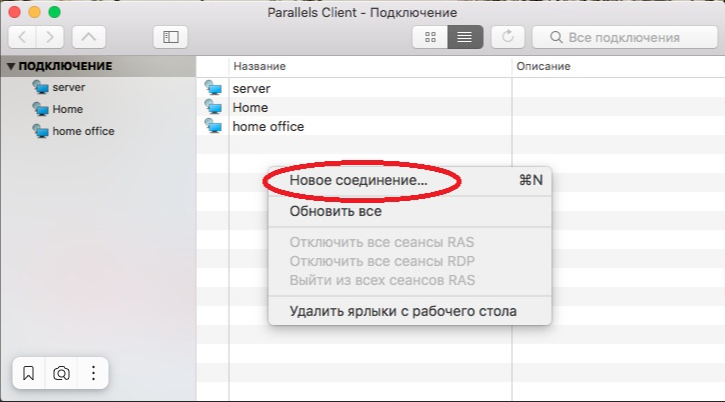
Task: Click the bookmark icon in floating toolbar
Action: [x=29, y=373]
